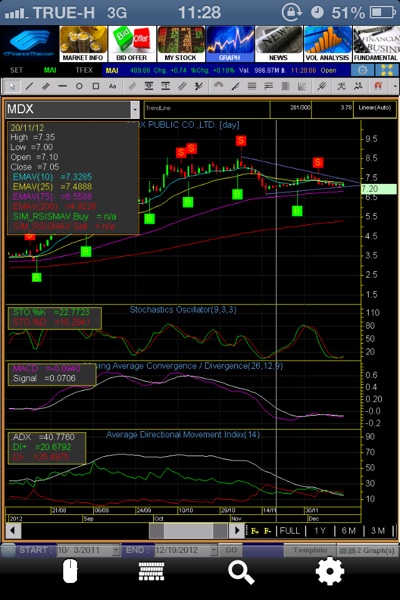Set chart range to 6M
The height and width of the screenshot is (600, 400).
348,531
